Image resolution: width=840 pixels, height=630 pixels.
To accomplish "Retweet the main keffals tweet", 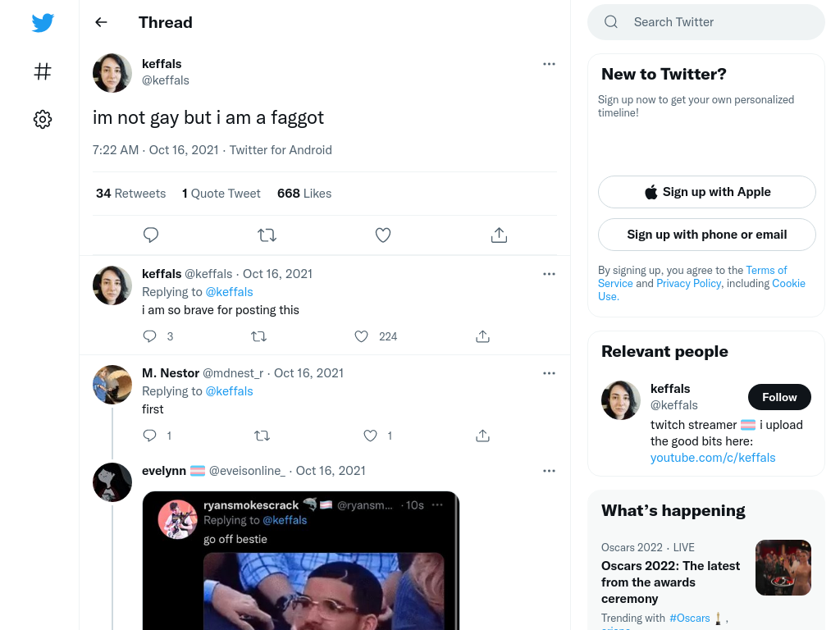I will [267, 235].
